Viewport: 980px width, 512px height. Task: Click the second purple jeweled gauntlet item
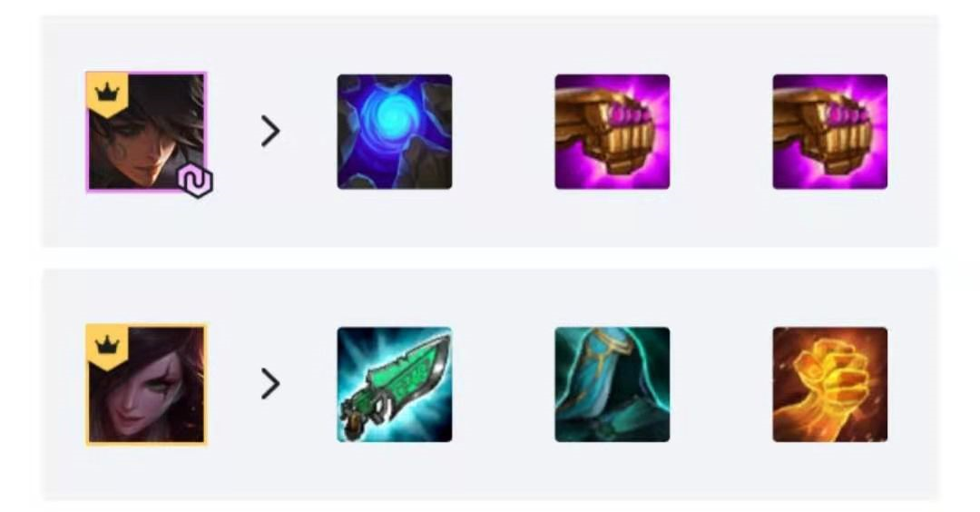click(x=830, y=132)
